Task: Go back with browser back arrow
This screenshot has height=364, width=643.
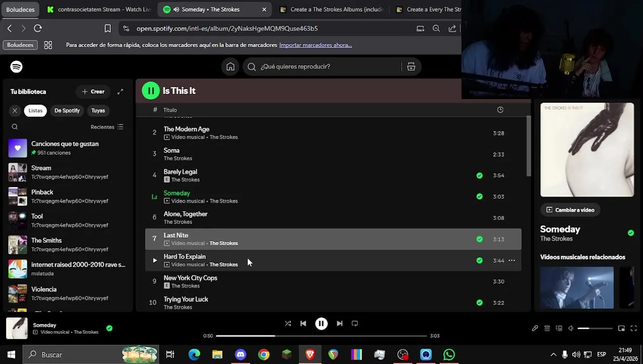Action: point(9,28)
